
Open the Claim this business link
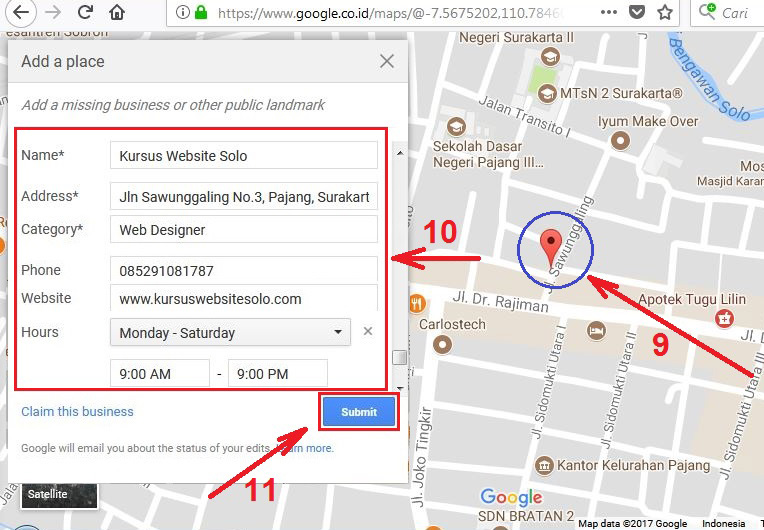77,412
